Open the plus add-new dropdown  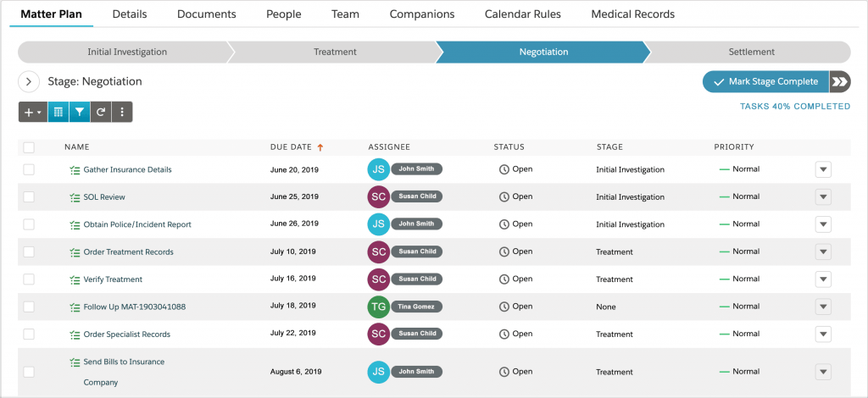tap(33, 112)
